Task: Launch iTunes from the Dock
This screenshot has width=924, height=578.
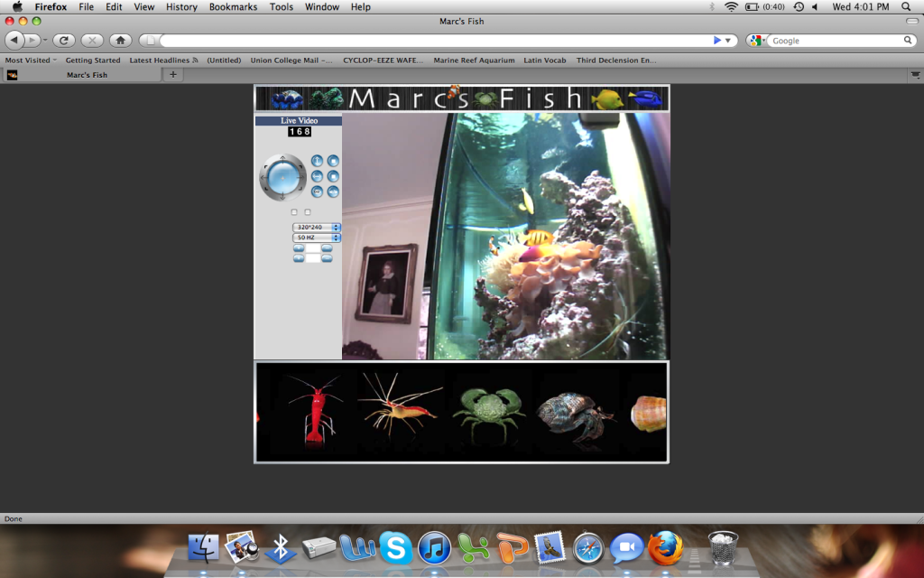Action: point(434,547)
